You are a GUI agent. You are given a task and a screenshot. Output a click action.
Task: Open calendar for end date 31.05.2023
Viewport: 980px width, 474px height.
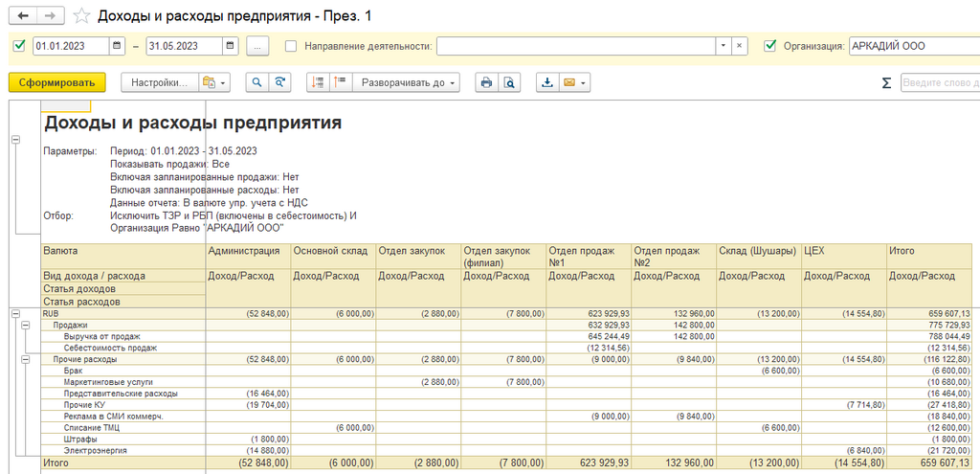coord(231,46)
